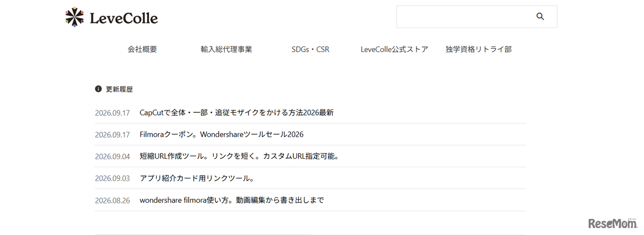
Task: Open the アプリ紹介カード用リンクツール link
Action: tap(198, 178)
